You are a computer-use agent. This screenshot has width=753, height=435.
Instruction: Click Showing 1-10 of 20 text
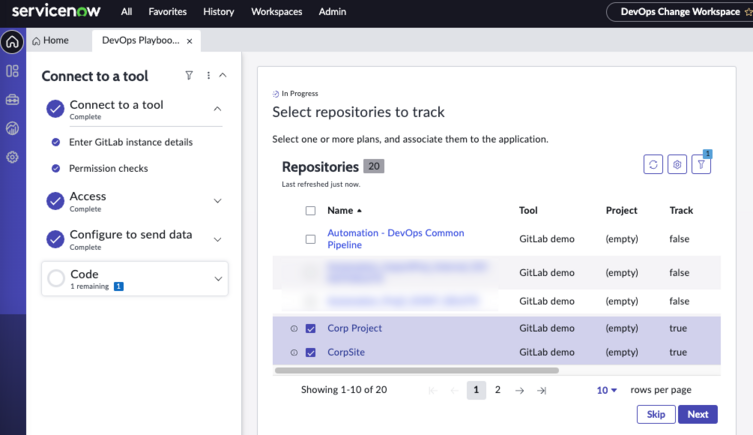click(344, 390)
